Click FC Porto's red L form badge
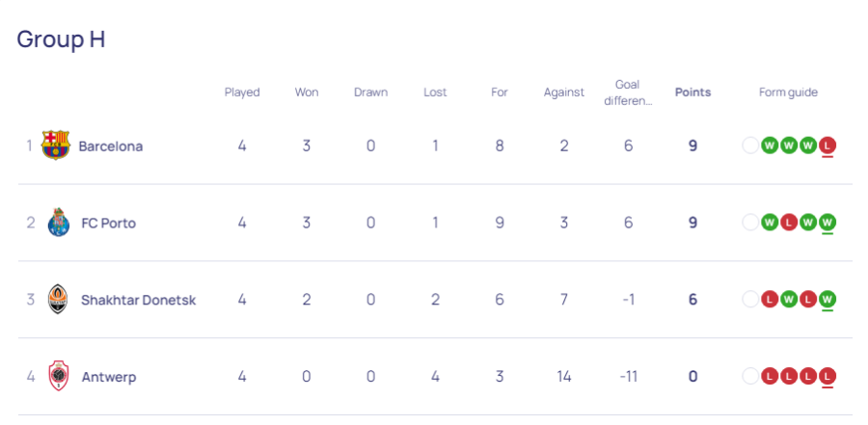 [x=789, y=223]
